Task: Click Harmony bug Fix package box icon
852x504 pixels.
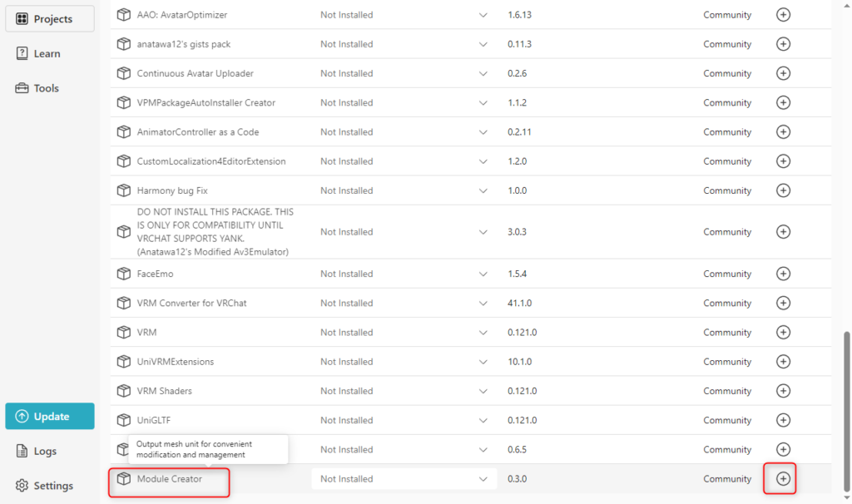Action: click(124, 190)
